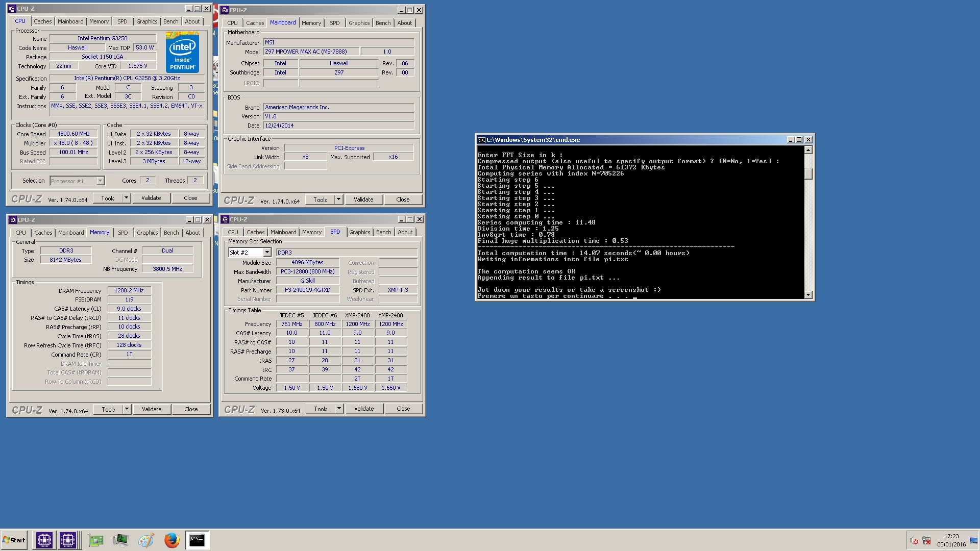The width and height of the screenshot is (980, 551).
Task: Click the Intel Inside Pentium logo
Action: pyautogui.click(x=182, y=53)
